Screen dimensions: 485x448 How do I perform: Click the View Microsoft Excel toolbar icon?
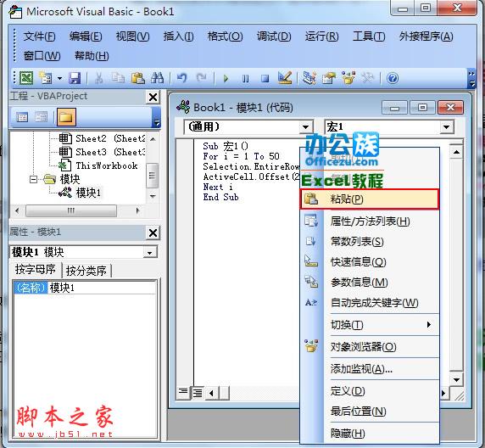(26, 78)
